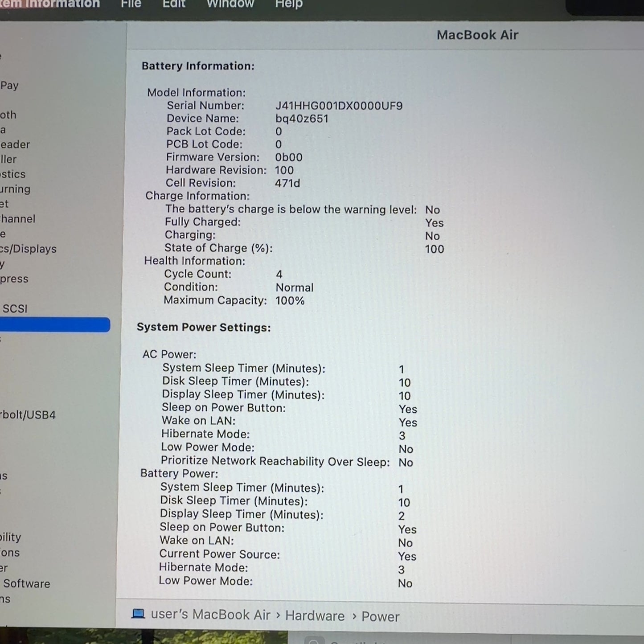Select Apple Pay in the sidebar
This screenshot has height=644, width=644.
9,85
